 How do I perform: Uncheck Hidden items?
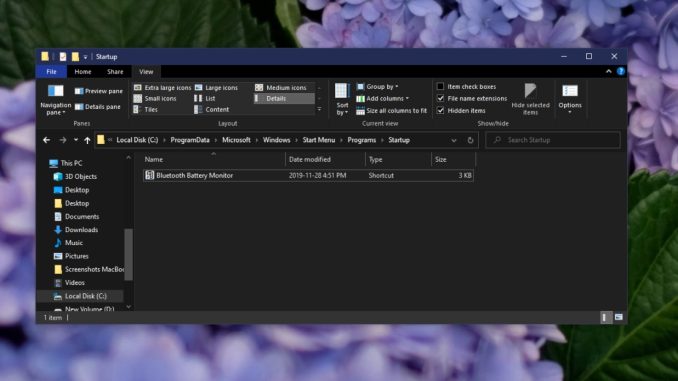pos(440,111)
